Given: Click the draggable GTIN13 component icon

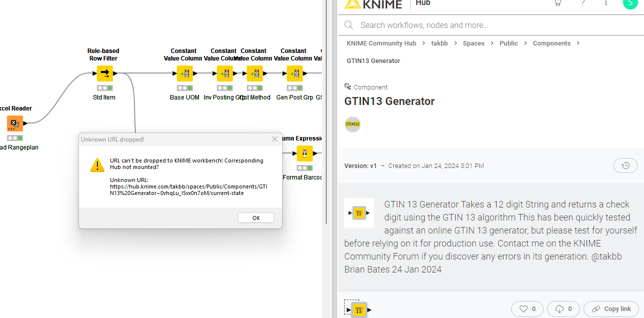Looking at the screenshot, I should (358, 309).
